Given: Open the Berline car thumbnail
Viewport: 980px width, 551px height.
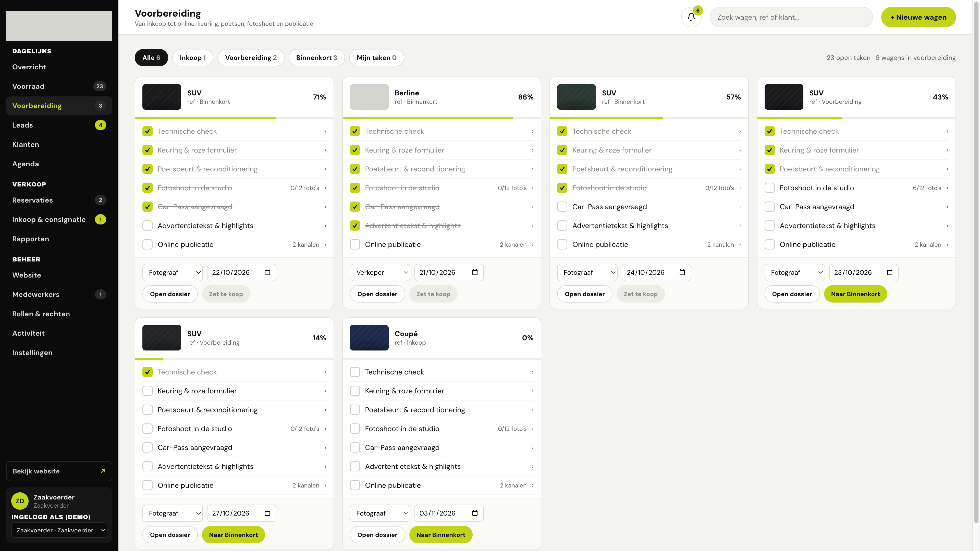Looking at the screenshot, I should click(x=369, y=97).
